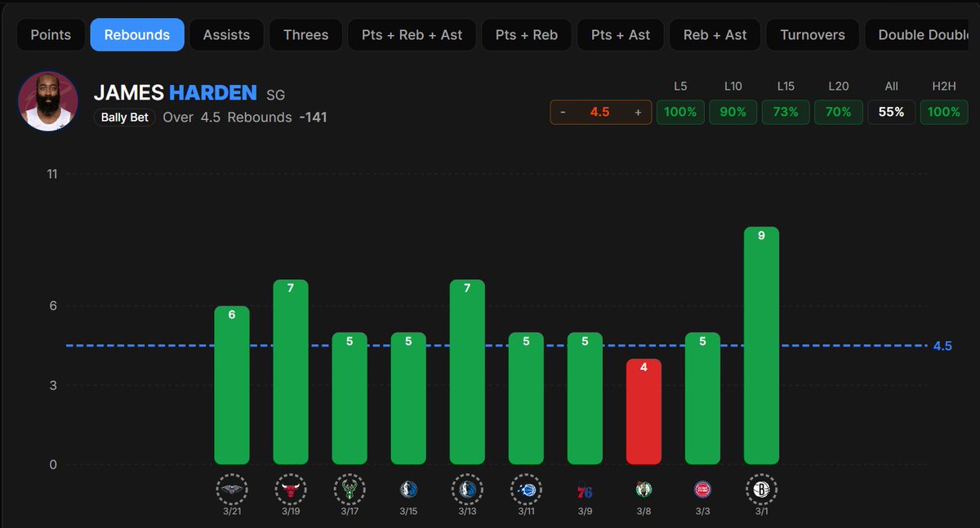Click the Nets logo for 3/1
This screenshot has height=528, width=980.
(761, 490)
